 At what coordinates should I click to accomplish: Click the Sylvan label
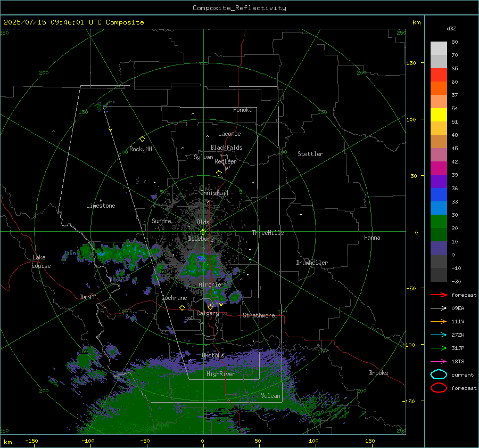tap(203, 157)
